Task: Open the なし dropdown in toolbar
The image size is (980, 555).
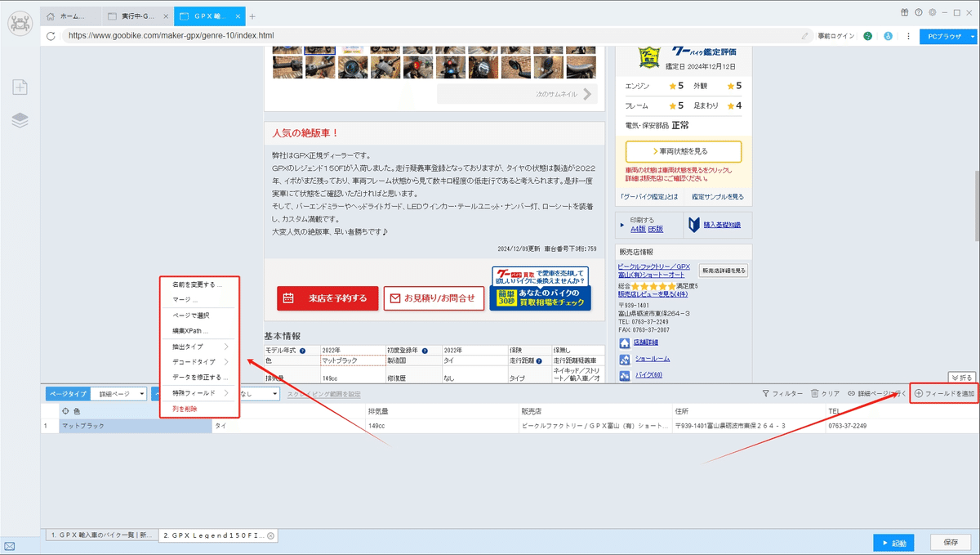Action: (x=259, y=394)
